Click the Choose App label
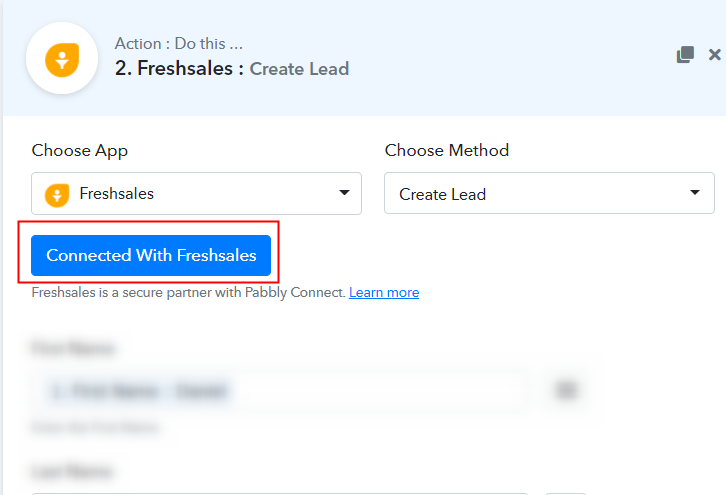The height and width of the screenshot is (495, 726). tap(80, 151)
